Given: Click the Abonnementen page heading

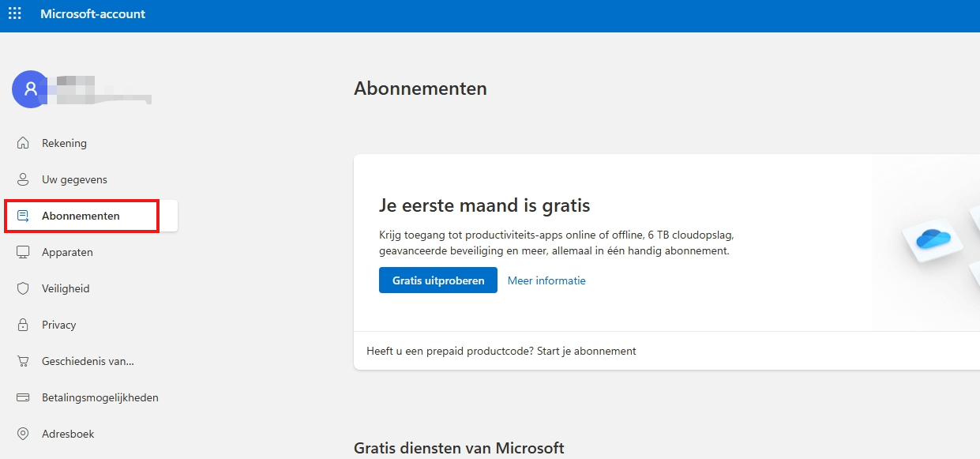Looking at the screenshot, I should pyautogui.click(x=421, y=88).
